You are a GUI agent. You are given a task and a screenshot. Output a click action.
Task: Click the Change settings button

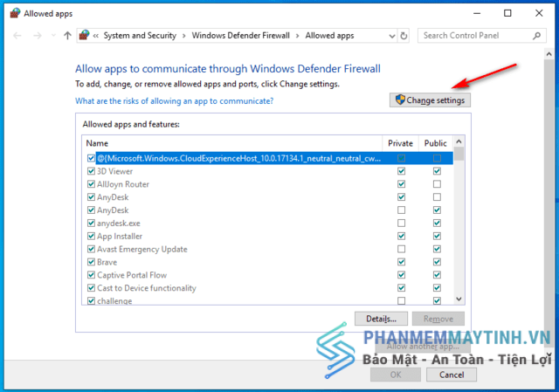(x=430, y=100)
